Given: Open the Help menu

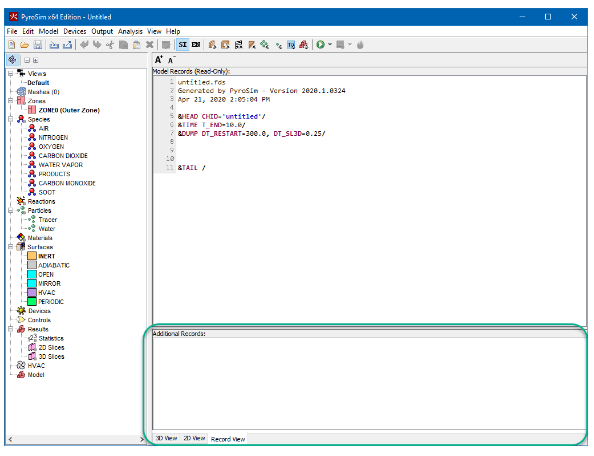Looking at the screenshot, I should coord(173,31).
